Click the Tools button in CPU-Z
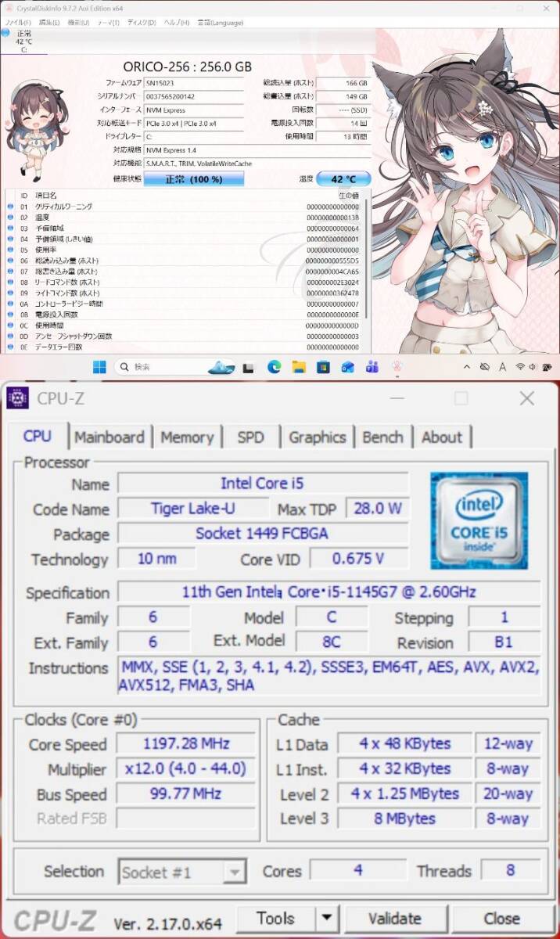 tap(275, 919)
